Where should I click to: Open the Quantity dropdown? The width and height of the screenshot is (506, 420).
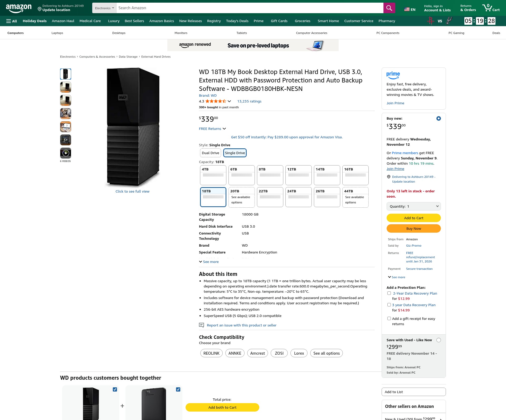pos(414,206)
